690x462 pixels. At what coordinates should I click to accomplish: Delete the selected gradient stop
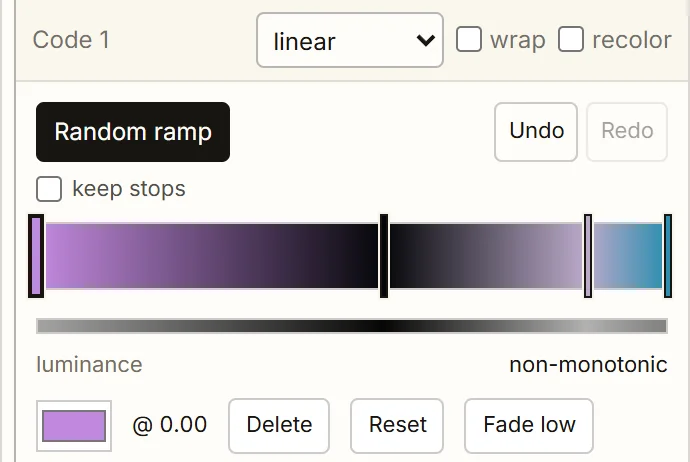[x=279, y=426]
